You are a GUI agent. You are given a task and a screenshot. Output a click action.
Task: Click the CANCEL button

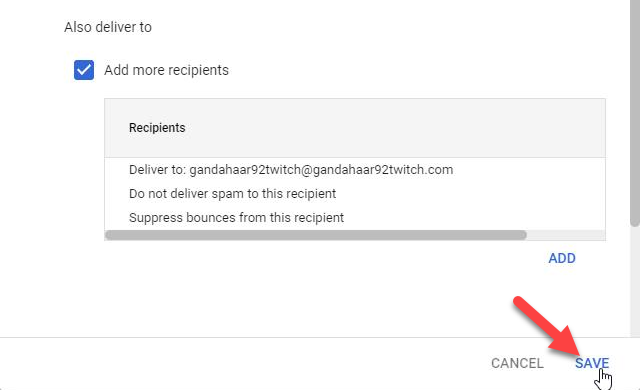point(517,363)
